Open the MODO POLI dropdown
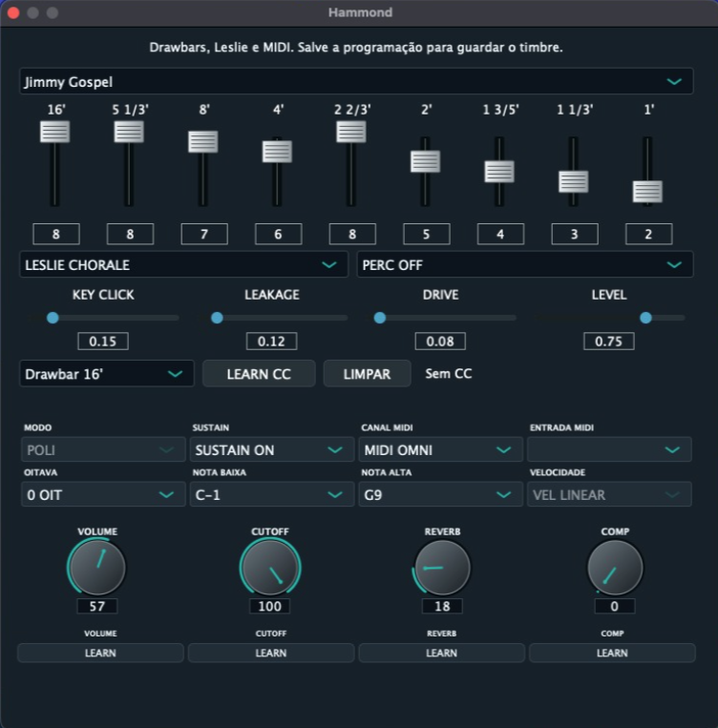Image resolution: width=718 pixels, height=728 pixels. (x=103, y=449)
